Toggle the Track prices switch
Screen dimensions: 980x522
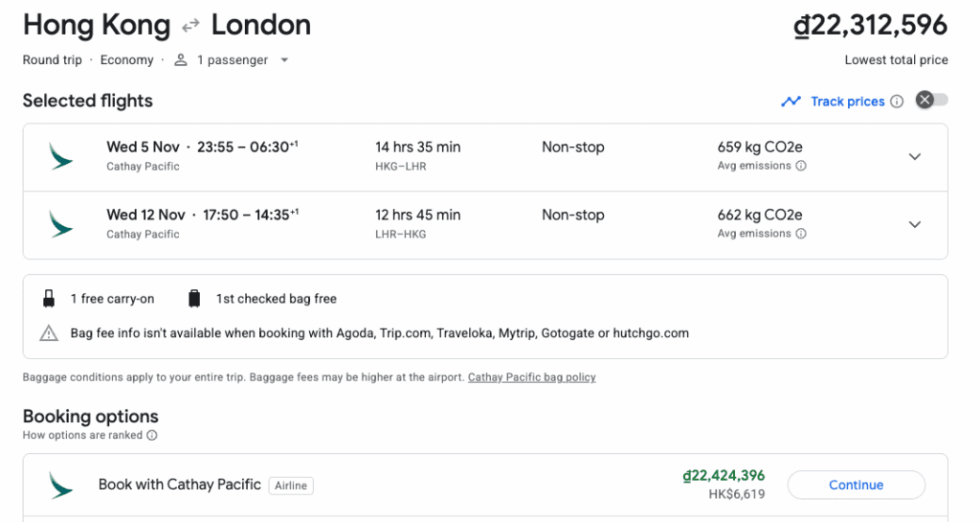coord(931,101)
